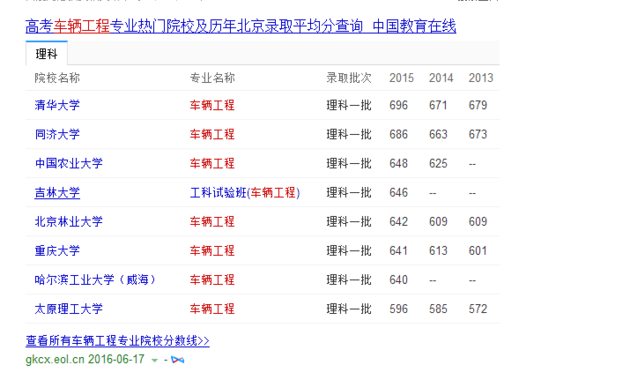Open the 太原理工大学 link
630x380 pixels.
point(69,309)
